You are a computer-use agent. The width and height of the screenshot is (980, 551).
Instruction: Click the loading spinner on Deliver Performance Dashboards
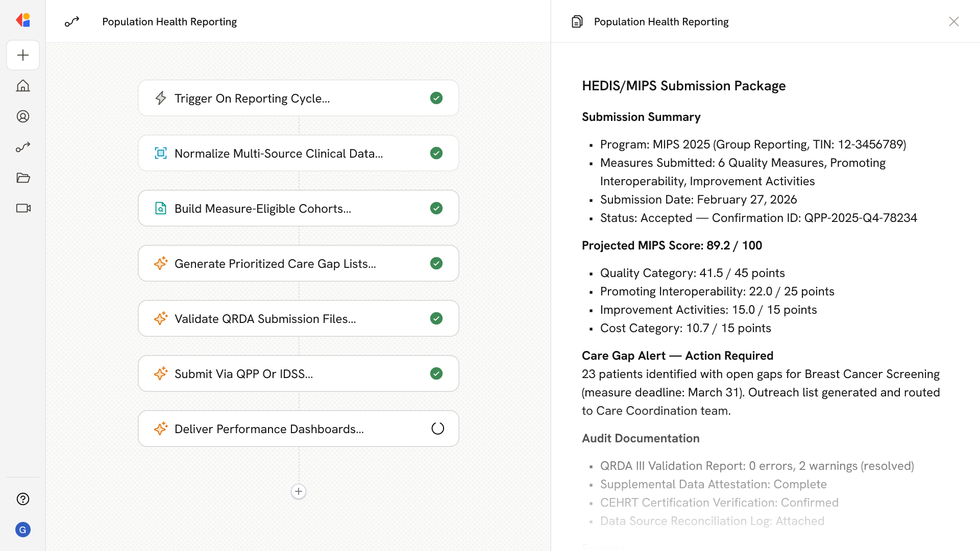[437, 429]
